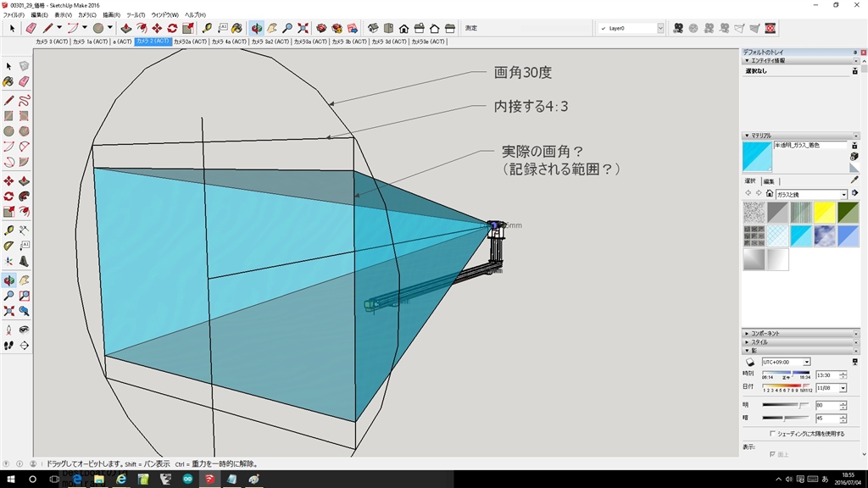This screenshot has width=868, height=488.
Task: Select the Push/Pull tool in top toolbar
Action: [126, 28]
